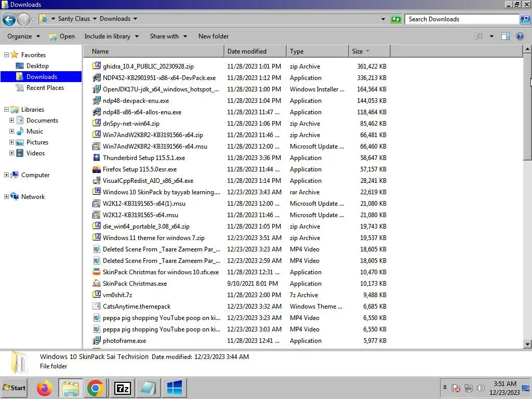Screen dimensions: 532x399
Task: Expand the Computer tree node
Action: pos(6,175)
